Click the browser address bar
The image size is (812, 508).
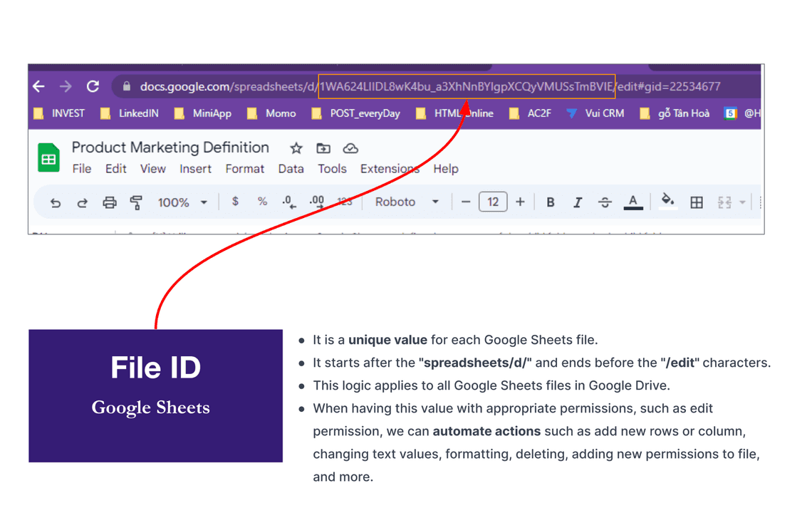(x=427, y=86)
